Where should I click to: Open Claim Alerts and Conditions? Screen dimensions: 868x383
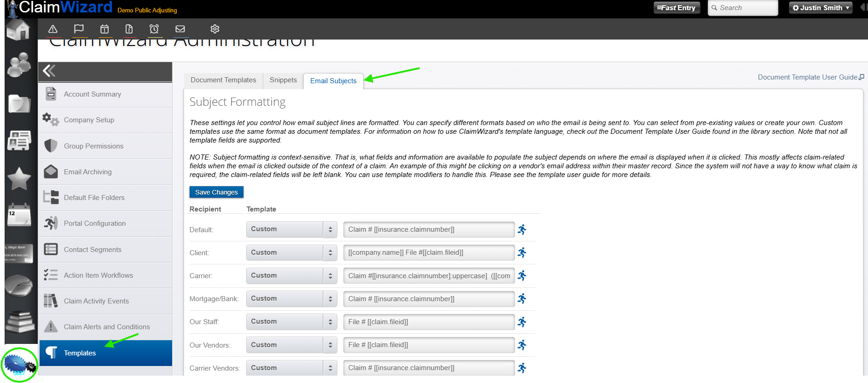coord(105,327)
